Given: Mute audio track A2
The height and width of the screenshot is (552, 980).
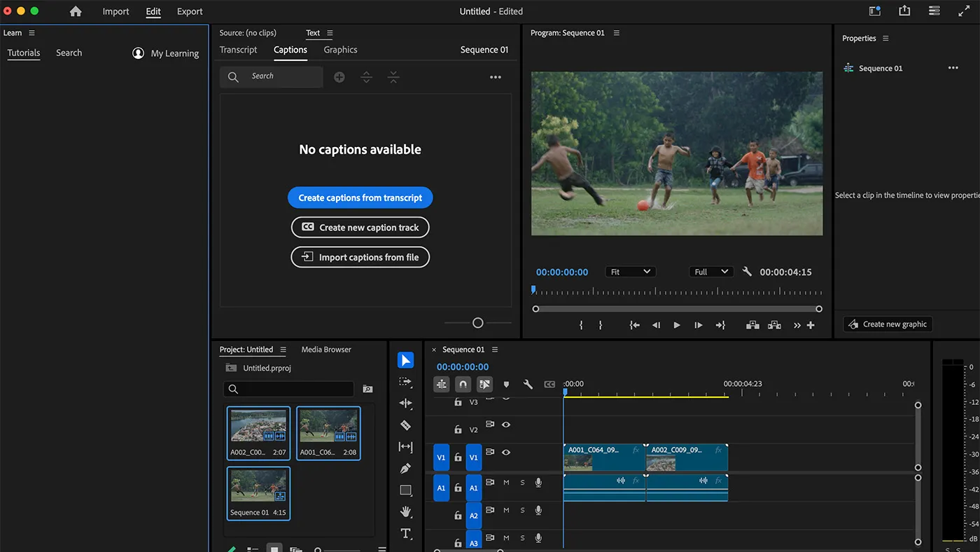Looking at the screenshot, I should point(506,510).
